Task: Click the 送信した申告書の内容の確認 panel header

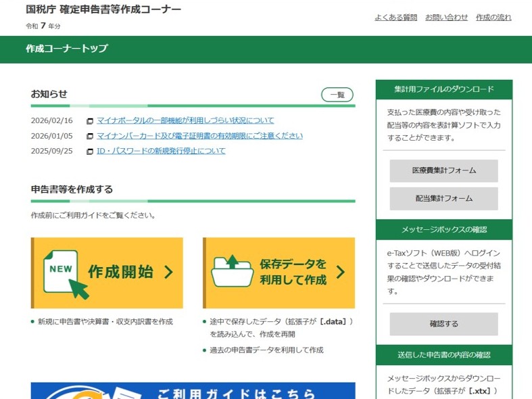Action: pos(444,355)
